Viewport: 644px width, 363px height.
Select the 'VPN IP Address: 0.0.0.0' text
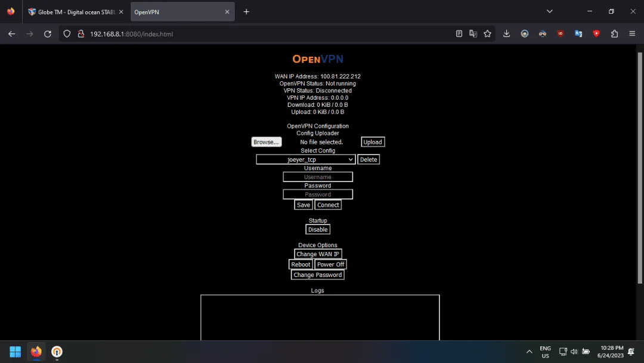click(317, 98)
